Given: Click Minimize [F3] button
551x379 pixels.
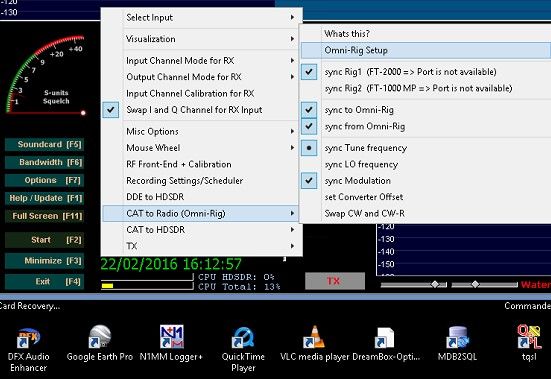Looking at the screenshot, I should 45,261.
